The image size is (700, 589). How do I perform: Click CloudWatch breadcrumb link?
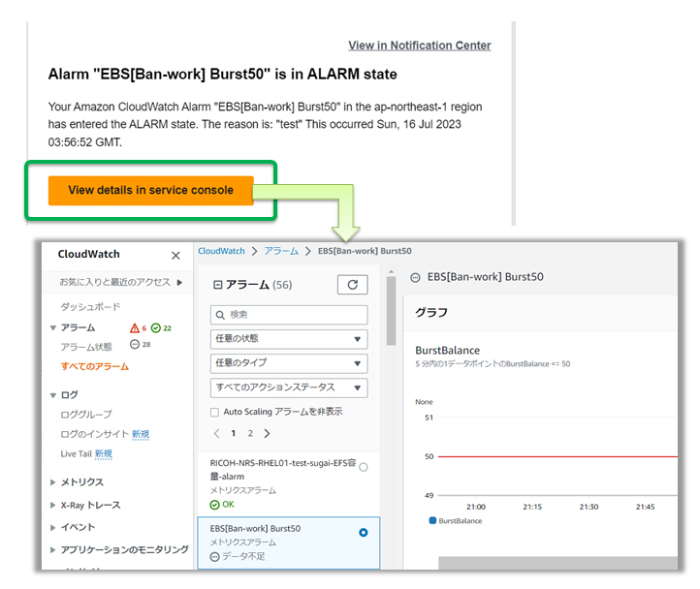pyautogui.click(x=221, y=251)
